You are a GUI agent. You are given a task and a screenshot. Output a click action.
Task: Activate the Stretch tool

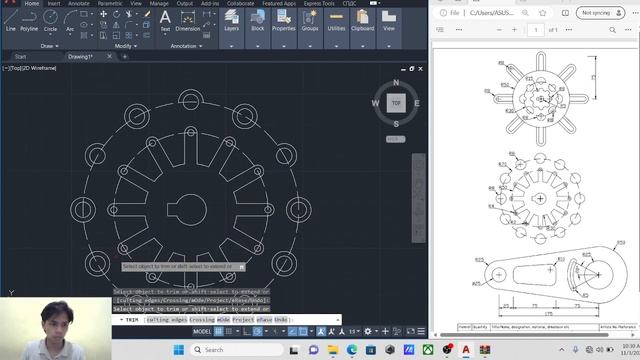coord(104,36)
